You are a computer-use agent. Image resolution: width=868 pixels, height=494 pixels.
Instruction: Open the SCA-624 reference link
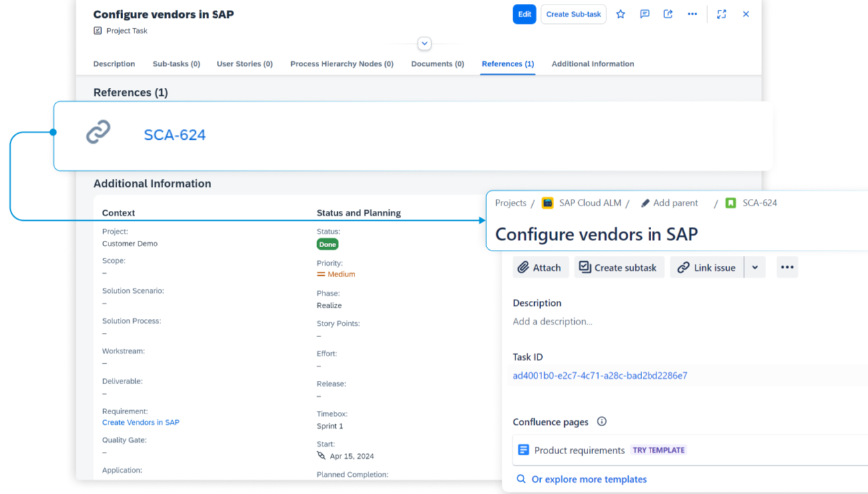174,134
